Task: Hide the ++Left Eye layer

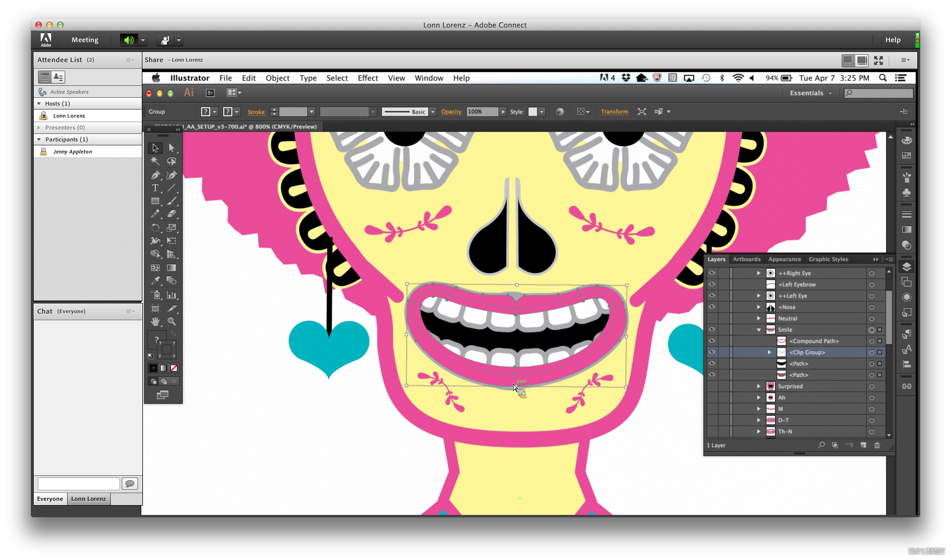Action: coord(712,295)
